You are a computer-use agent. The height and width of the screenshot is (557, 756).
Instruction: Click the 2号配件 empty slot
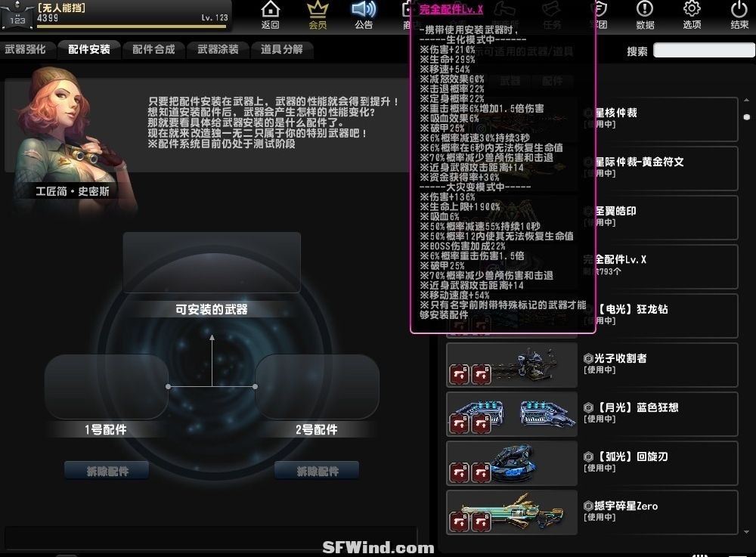click(x=318, y=386)
